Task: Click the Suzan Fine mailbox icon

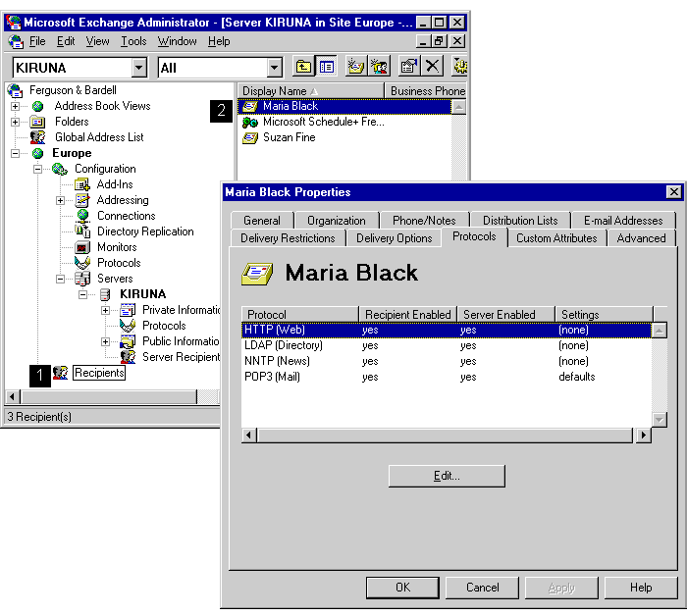Action: point(250,138)
